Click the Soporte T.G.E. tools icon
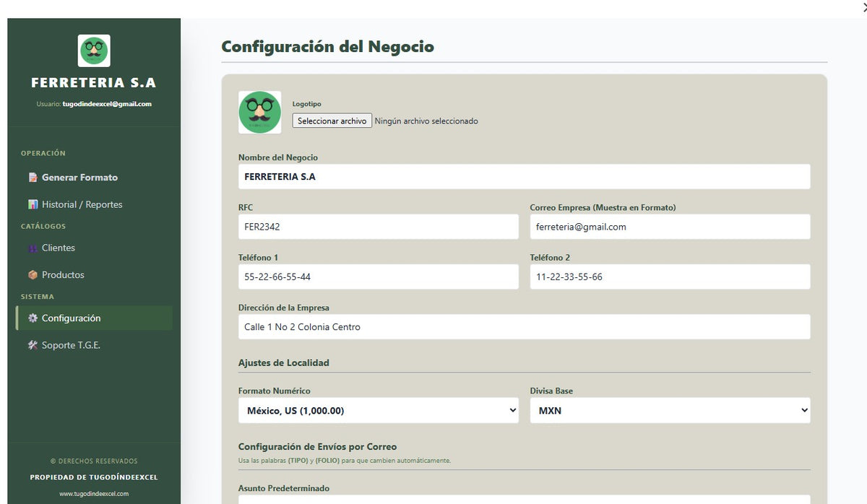Screen dimensions: 867x504 tap(33, 345)
